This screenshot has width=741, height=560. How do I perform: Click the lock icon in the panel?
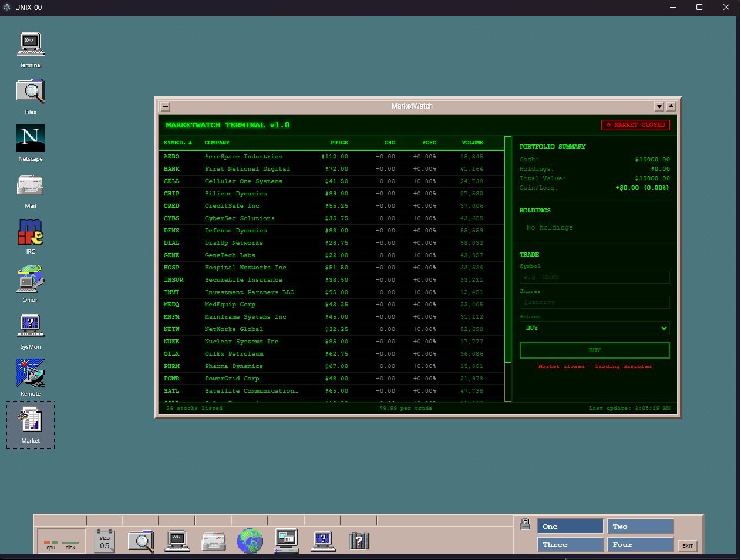(x=526, y=524)
